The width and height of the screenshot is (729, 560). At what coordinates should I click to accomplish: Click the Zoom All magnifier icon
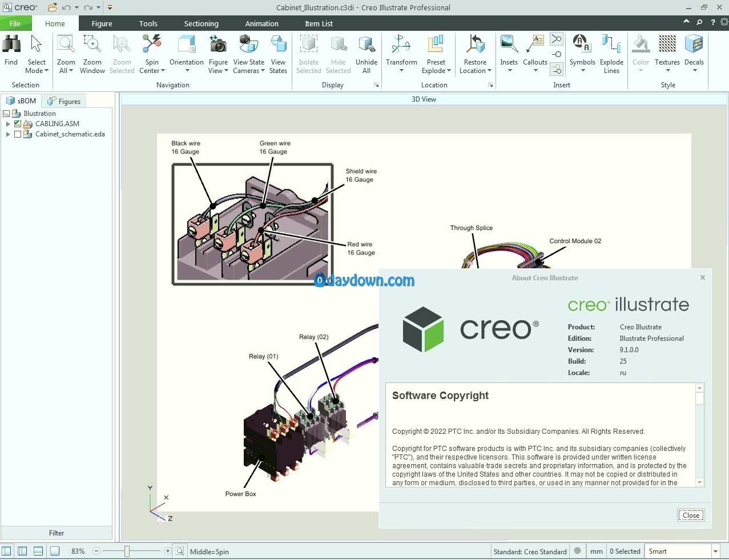pyautogui.click(x=66, y=44)
